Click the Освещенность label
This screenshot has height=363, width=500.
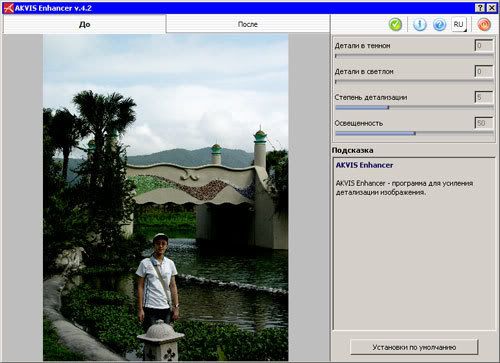click(x=359, y=123)
